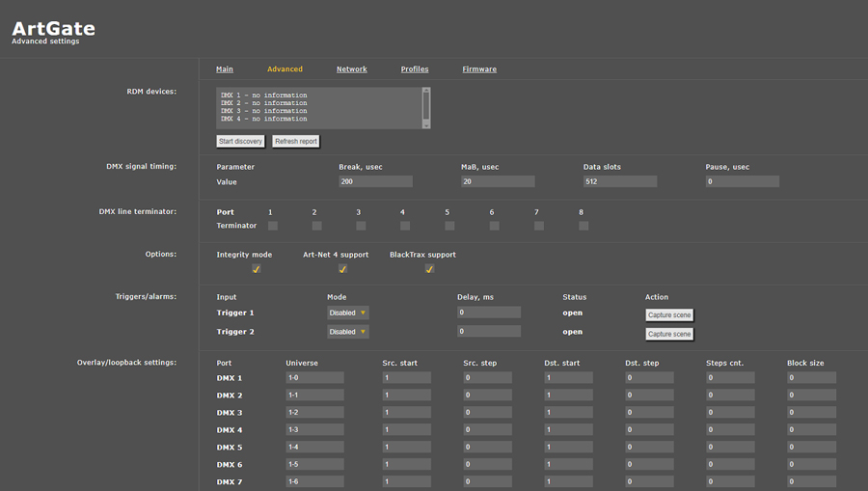
Task: Click the Start discovery button
Action: [240, 141]
